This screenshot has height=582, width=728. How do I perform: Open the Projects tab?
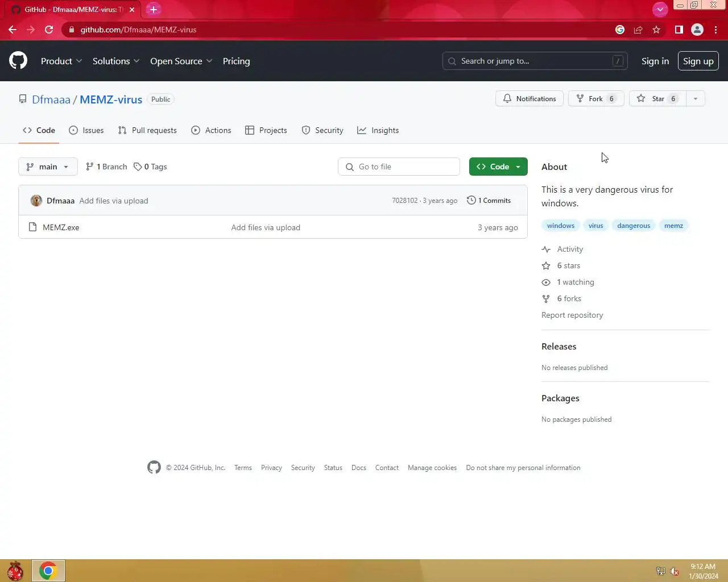coord(266,130)
